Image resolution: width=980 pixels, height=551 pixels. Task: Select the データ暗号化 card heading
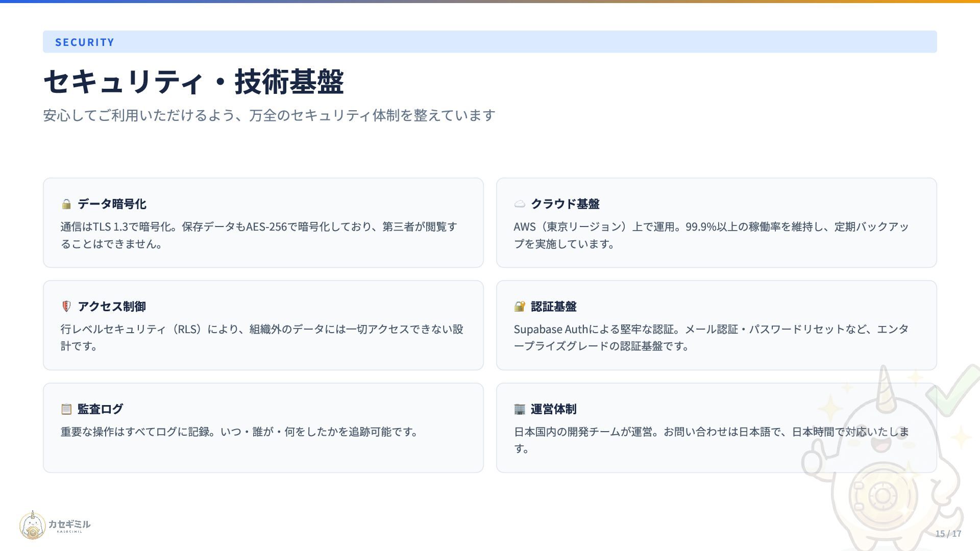click(x=112, y=204)
